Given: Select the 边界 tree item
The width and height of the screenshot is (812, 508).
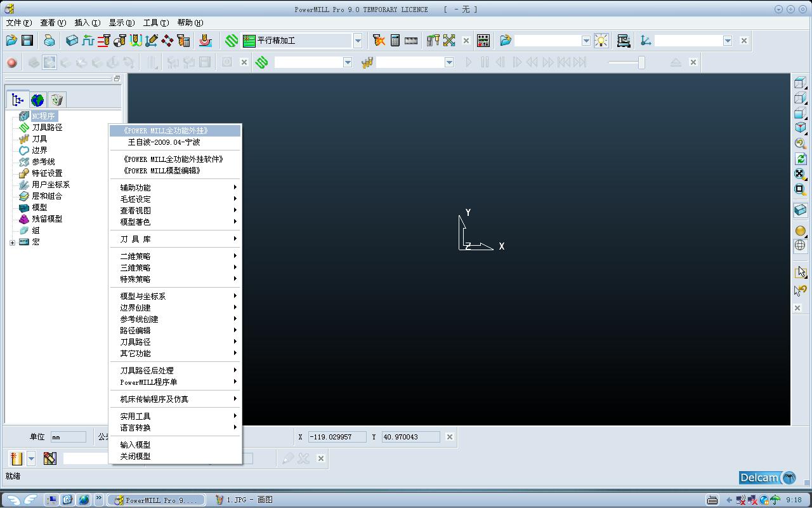Looking at the screenshot, I should coord(39,150).
